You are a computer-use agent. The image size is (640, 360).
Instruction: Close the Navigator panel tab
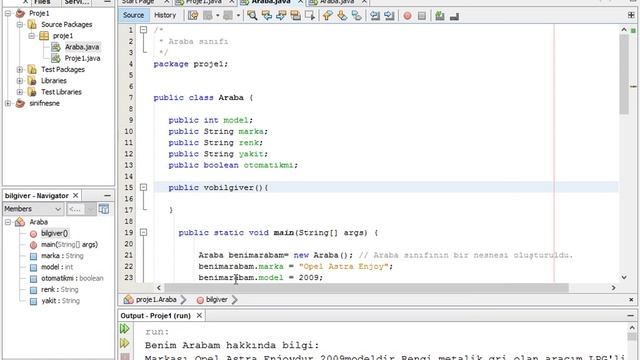76,196
